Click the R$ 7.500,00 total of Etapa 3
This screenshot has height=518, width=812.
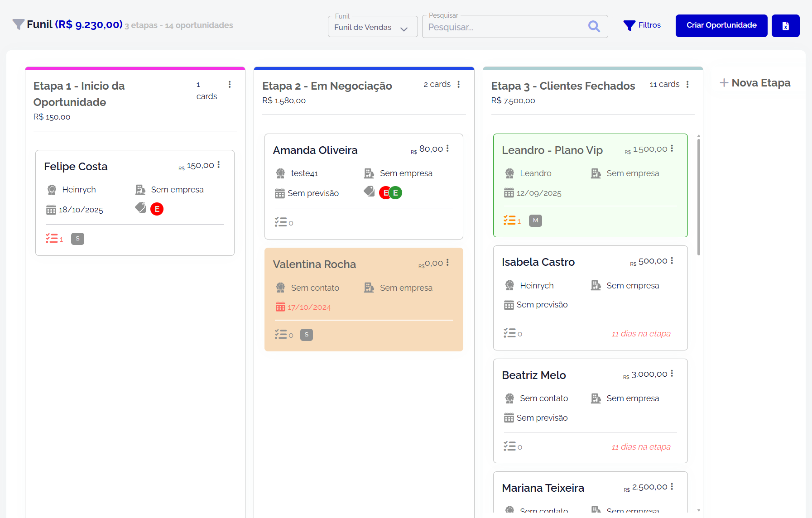coord(513,101)
